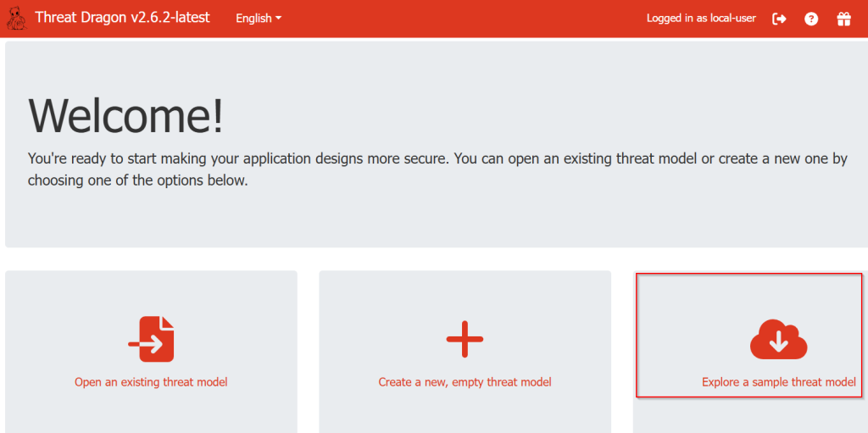868x433 pixels.
Task: Click the gift icon in navbar
Action: 843,19
